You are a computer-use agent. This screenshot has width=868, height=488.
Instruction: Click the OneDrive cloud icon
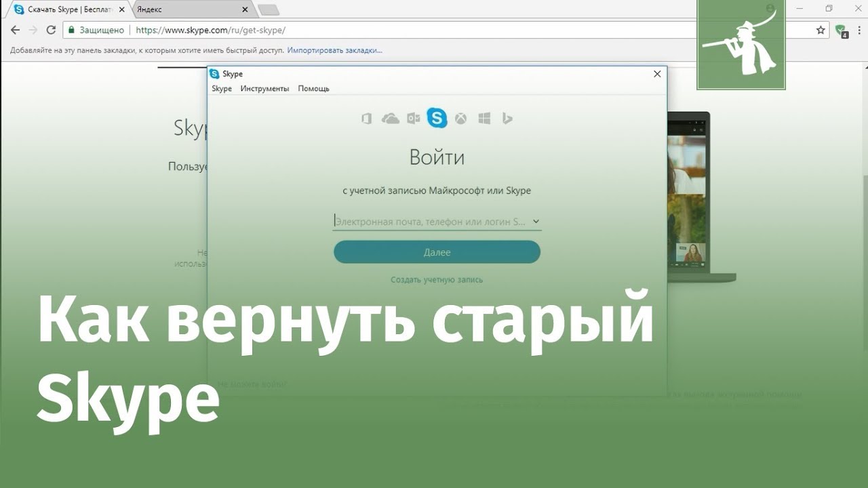click(x=391, y=119)
